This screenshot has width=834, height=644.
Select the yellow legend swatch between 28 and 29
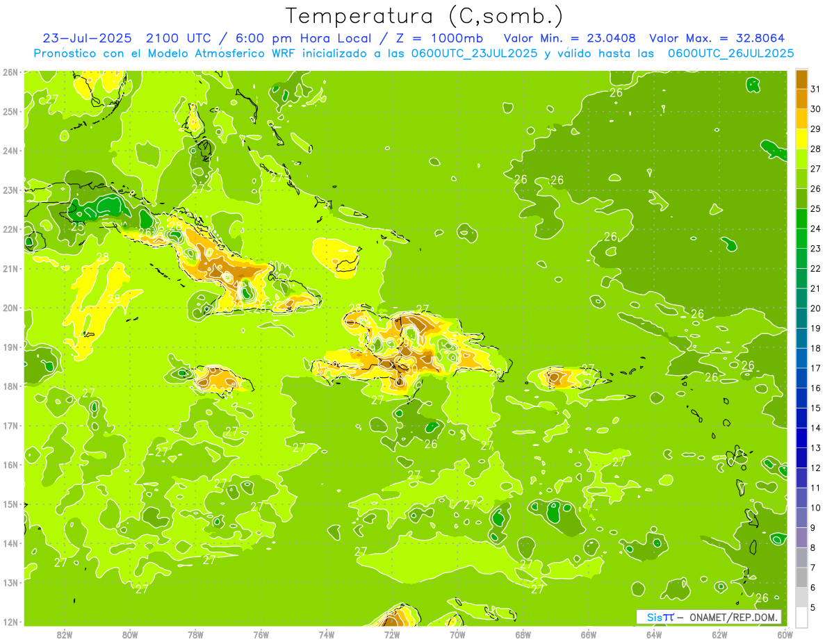click(801, 139)
